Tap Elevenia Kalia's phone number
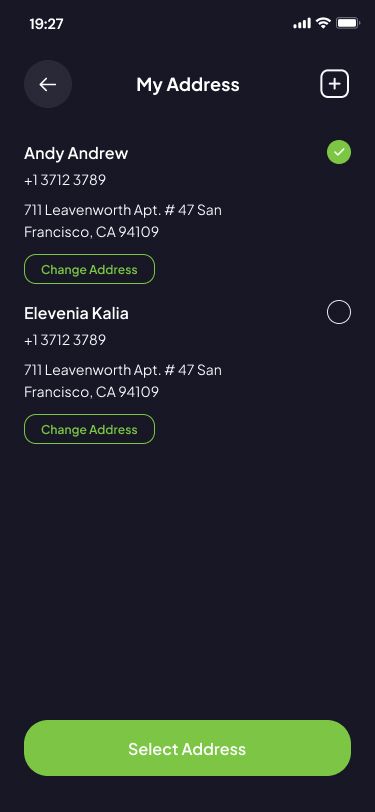The height and width of the screenshot is (812, 375). 65,340
